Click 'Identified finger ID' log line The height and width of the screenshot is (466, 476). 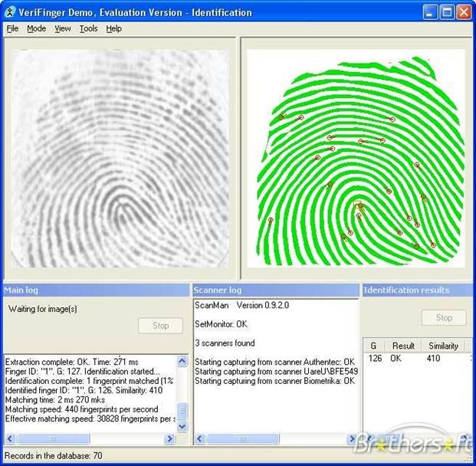click(84, 390)
